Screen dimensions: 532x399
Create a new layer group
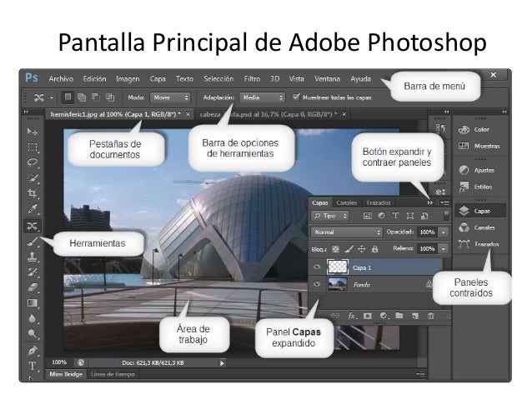pos(399,316)
